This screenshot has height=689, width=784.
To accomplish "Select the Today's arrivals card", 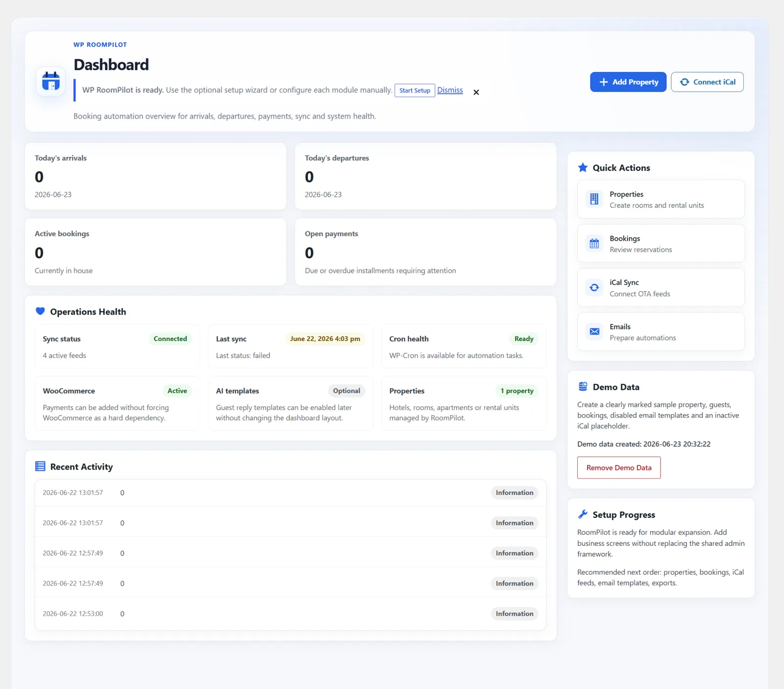I will [155, 176].
